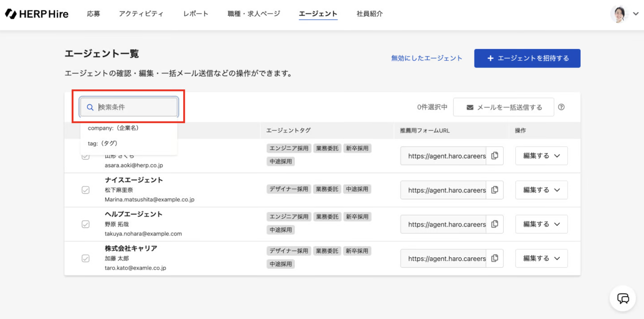Check the 株式会社キャリア agent checkbox

85,258
